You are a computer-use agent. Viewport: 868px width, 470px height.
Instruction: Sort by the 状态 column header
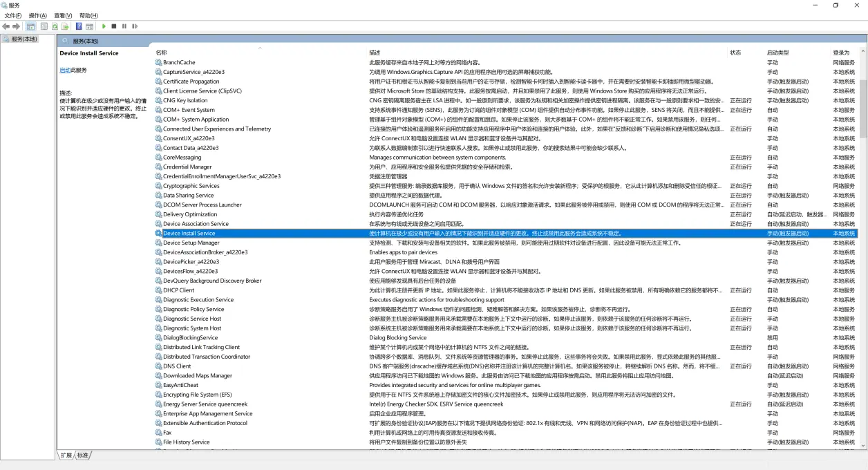click(x=735, y=53)
